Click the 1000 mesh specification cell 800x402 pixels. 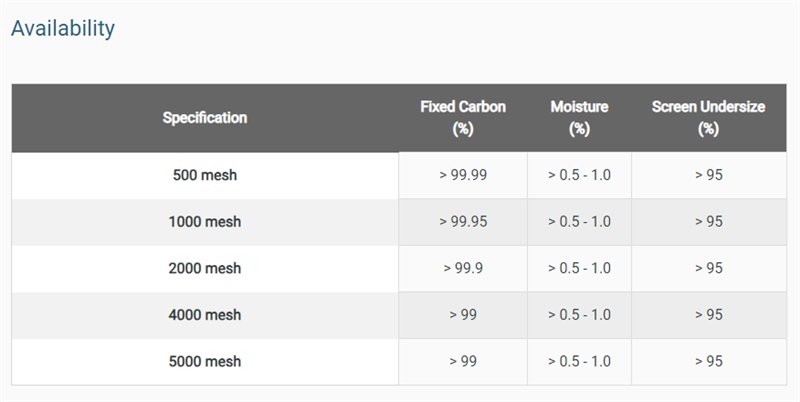205,222
